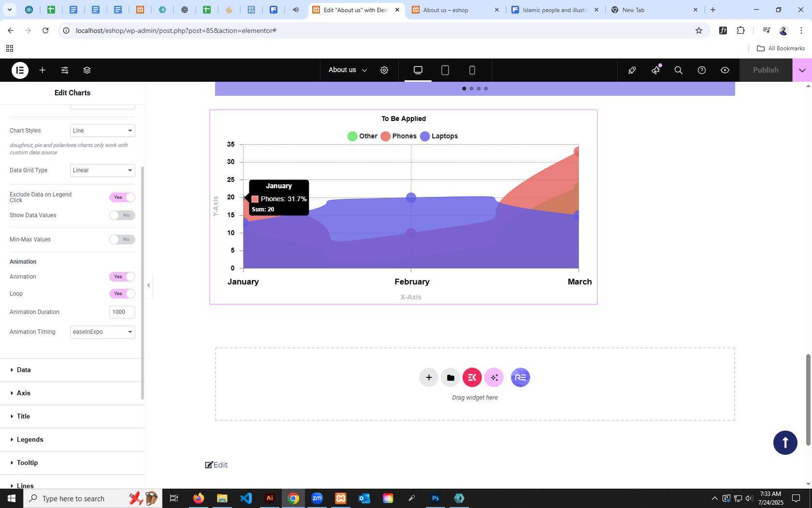Screen dimensions: 812x508
Task: Expand the Tooltip section
Action: (72, 463)
